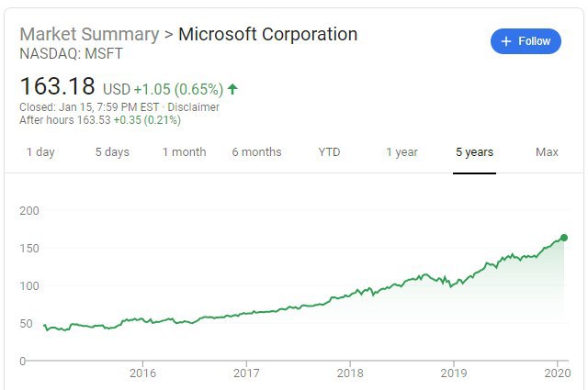Click the 163.18 stock price

click(x=57, y=87)
